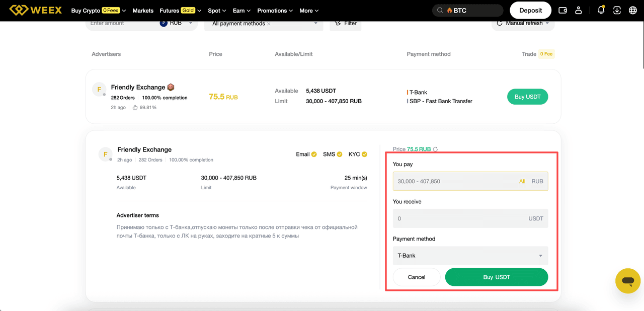
Task: Click the 25 min(s) payment window
Action: 356,178
